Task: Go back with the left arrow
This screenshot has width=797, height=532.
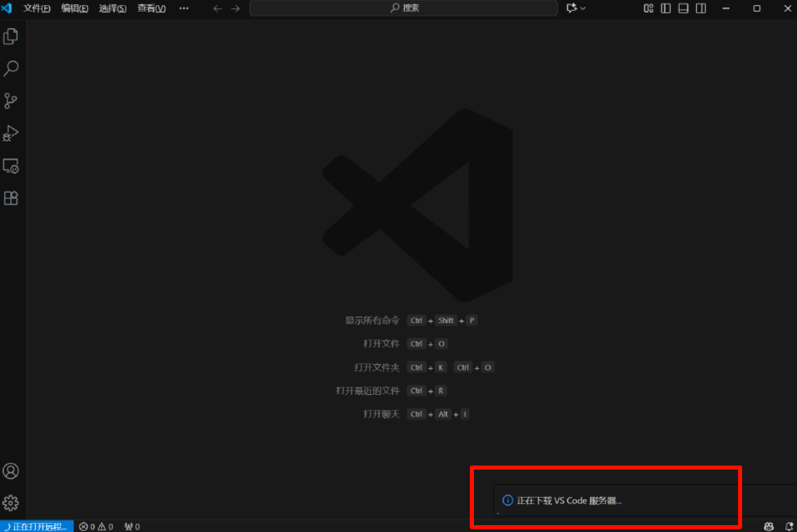Action: click(x=217, y=9)
